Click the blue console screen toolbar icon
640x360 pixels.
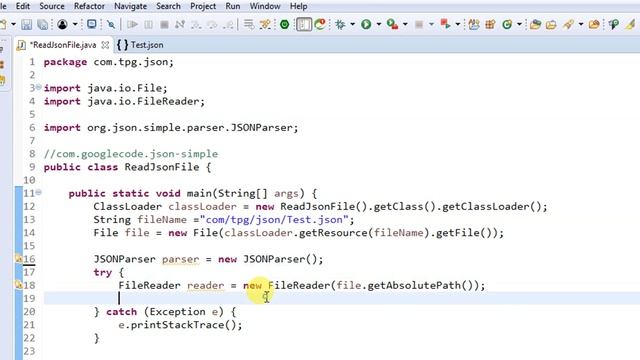pyautogui.click(x=92, y=24)
